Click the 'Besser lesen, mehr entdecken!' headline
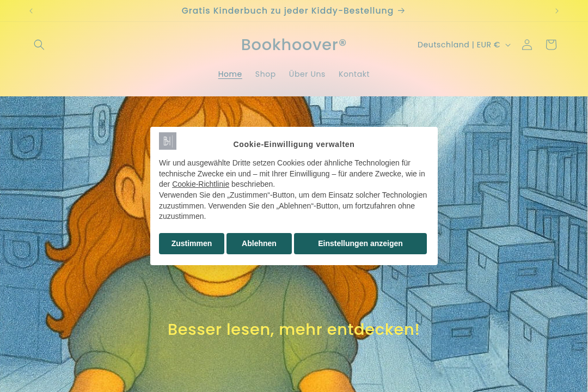588x392 pixels. point(293,329)
